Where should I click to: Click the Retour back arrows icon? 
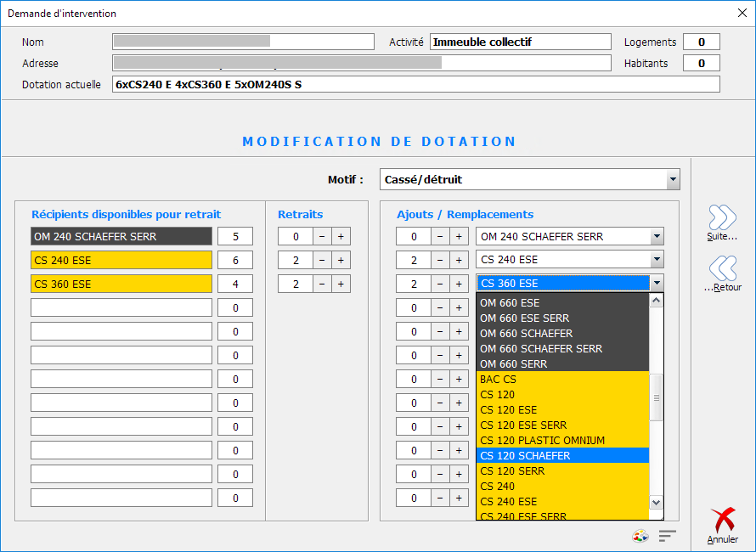[x=722, y=269]
